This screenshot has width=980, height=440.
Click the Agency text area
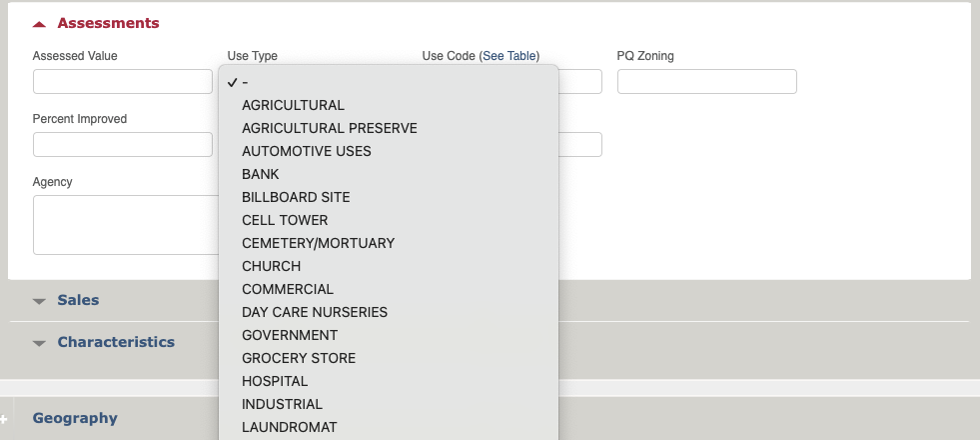[126, 225]
